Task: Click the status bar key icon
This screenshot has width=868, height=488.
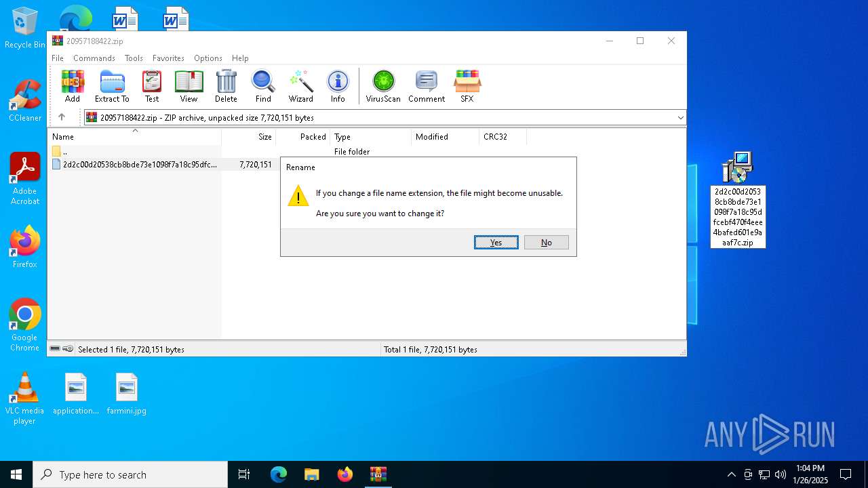Action: 68,349
